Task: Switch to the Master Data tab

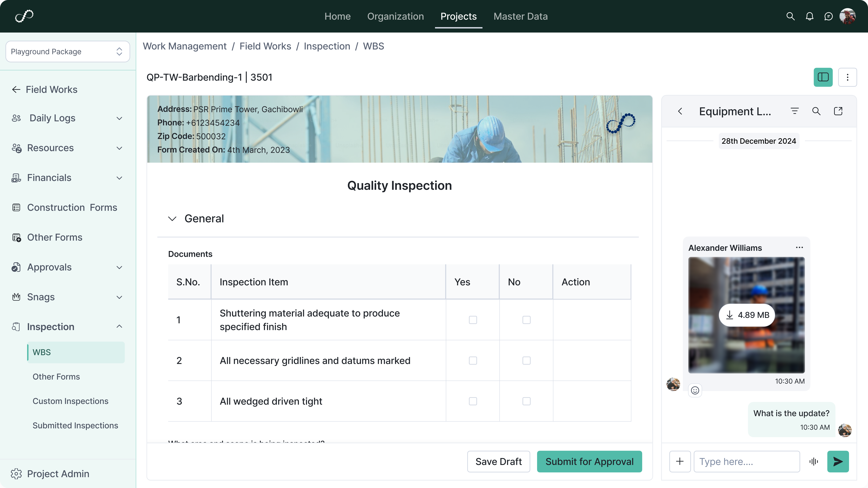Action: (x=520, y=16)
